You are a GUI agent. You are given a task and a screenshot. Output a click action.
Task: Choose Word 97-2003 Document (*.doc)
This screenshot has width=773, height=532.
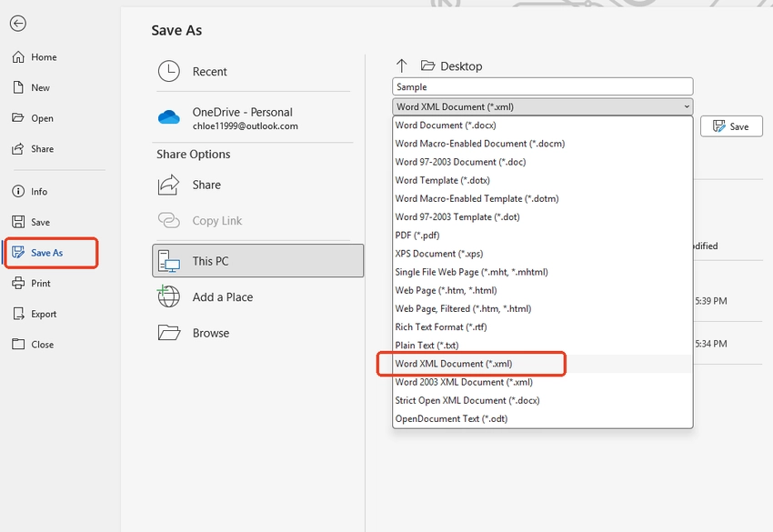[x=543, y=162]
